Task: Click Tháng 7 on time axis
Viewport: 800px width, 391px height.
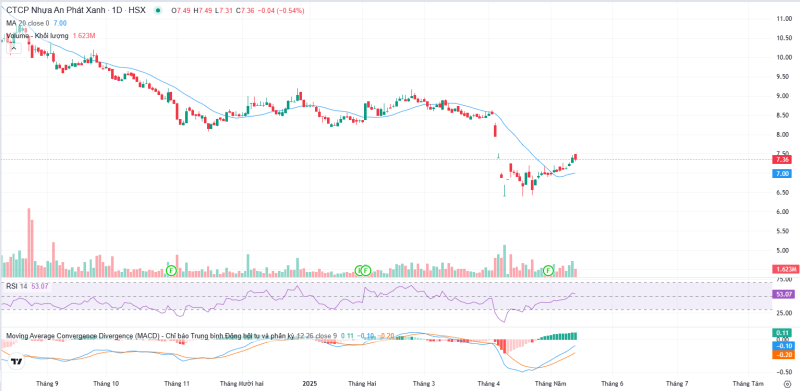Action: pyautogui.click(x=677, y=383)
